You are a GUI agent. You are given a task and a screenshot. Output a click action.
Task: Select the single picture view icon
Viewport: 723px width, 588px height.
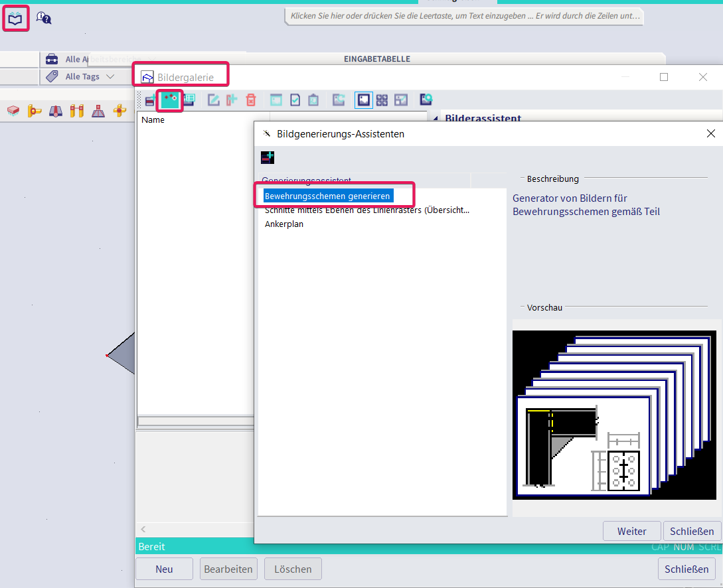tap(363, 100)
